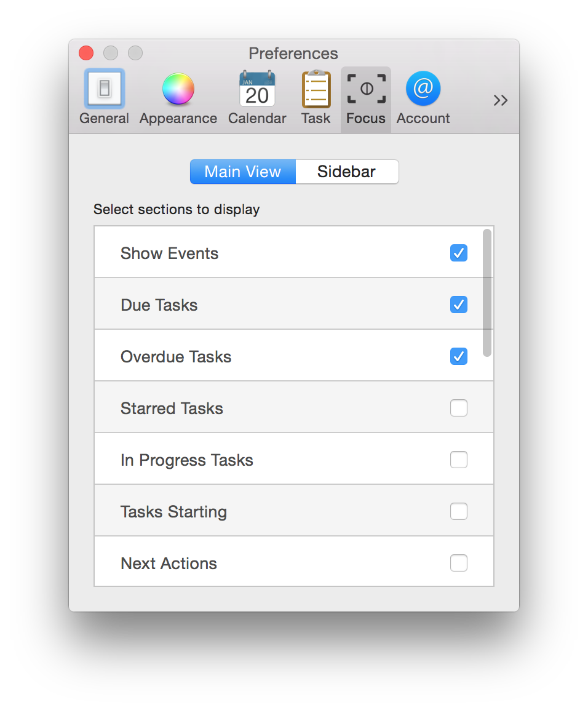Click the sections list scrollbar thumb
The width and height of the screenshot is (588, 710).
(x=487, y=293)
